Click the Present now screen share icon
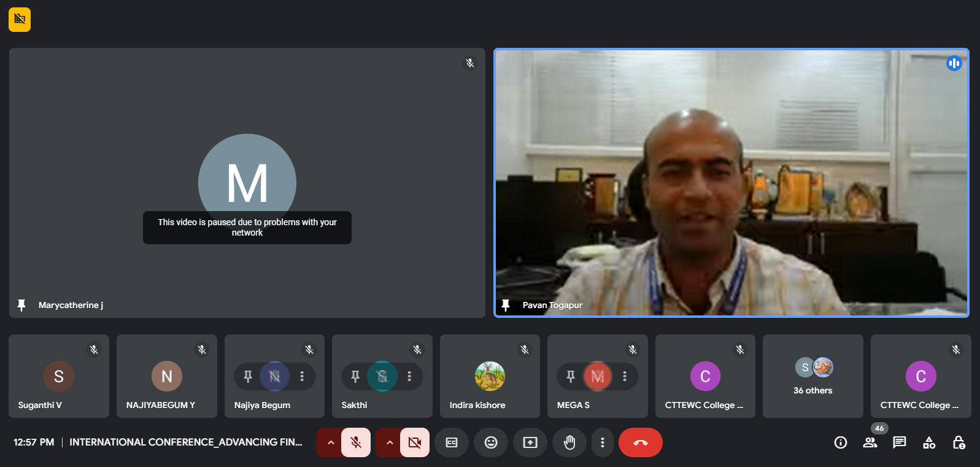This screenshot has width=980, height=467. click(530, 442)
